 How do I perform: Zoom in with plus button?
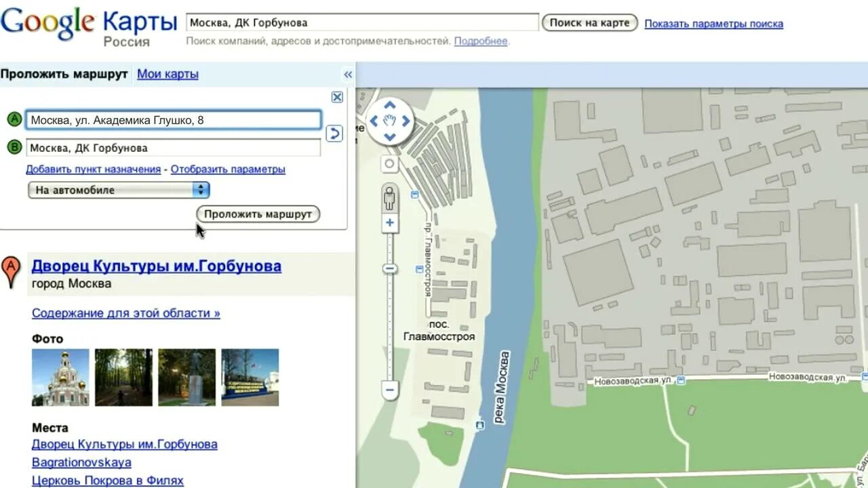(x=390, y=223)
